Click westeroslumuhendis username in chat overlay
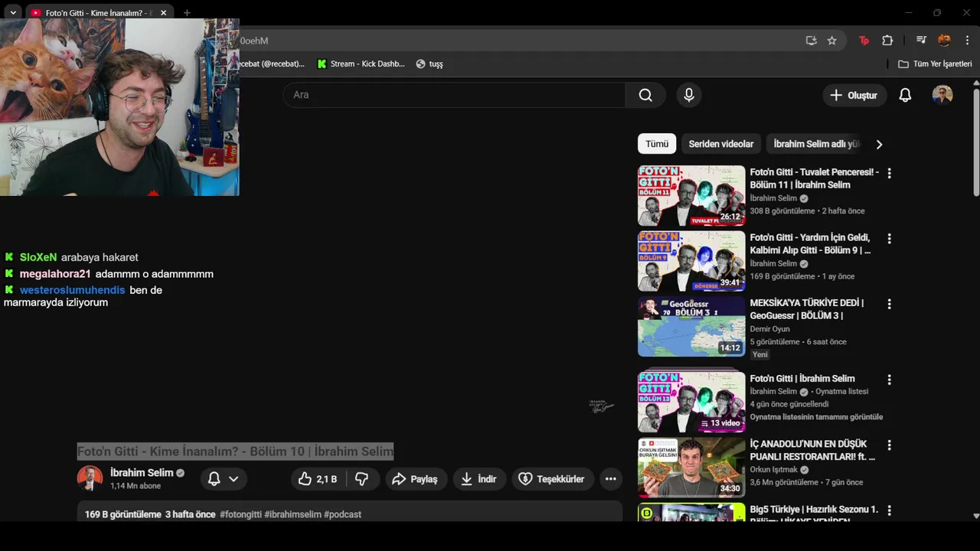The image size is (980, 551). tap(72, 290)
